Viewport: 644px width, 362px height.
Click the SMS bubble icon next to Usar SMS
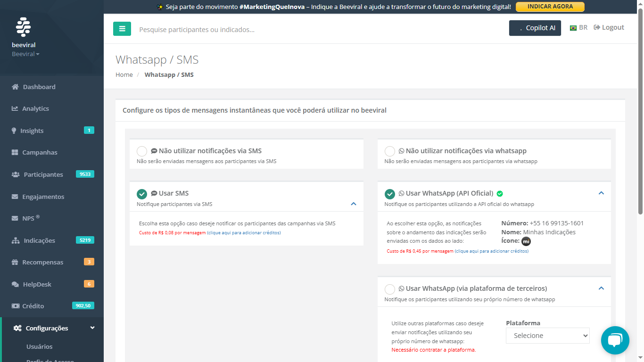154,193
